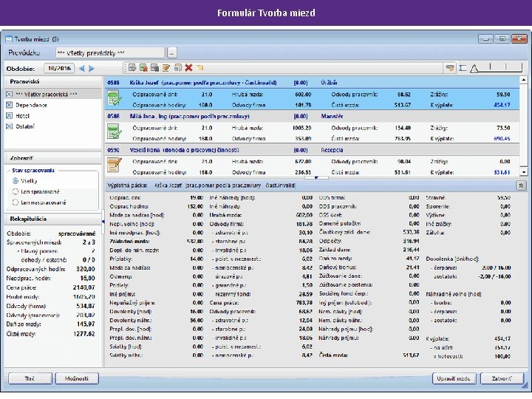Screen dimensions: 532x399
Task: Toggle the Hotel workplace checkbox
Action: [x=9, y=116]
